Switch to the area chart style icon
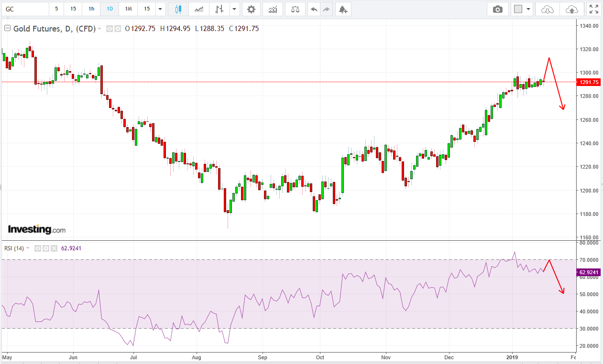This screenshot has height=364, width=603. coord(199,9)
